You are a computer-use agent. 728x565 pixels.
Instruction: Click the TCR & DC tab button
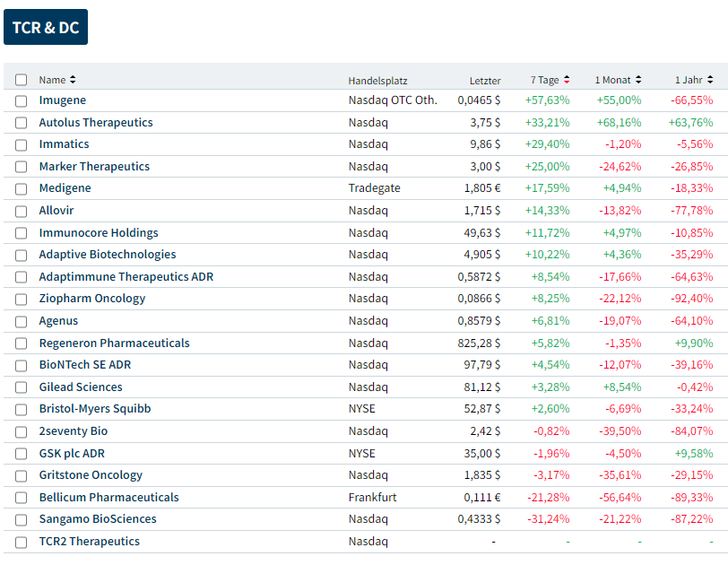pos(46,28)
